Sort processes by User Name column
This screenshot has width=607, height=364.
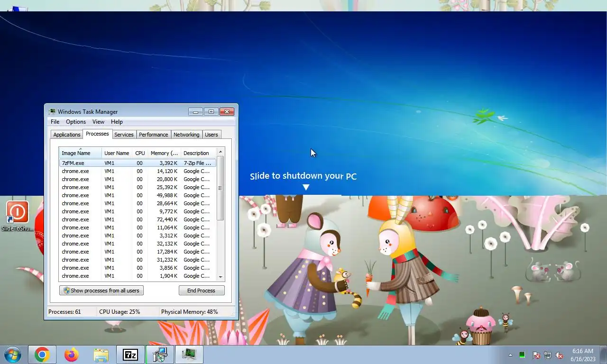(116, 153)
